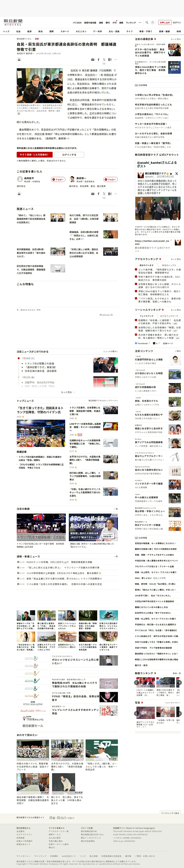Open スポーツ section in navigation bar
Screen dimensions: 184x868
coord(65,31)
